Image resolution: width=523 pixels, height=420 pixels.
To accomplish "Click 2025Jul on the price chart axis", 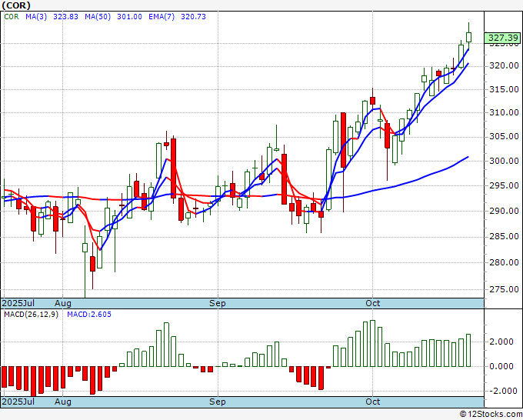I will 18,303.
